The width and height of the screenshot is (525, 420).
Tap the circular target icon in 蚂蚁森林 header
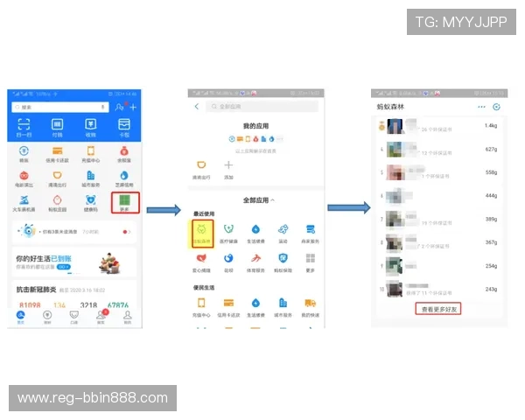tap(496, 107)
